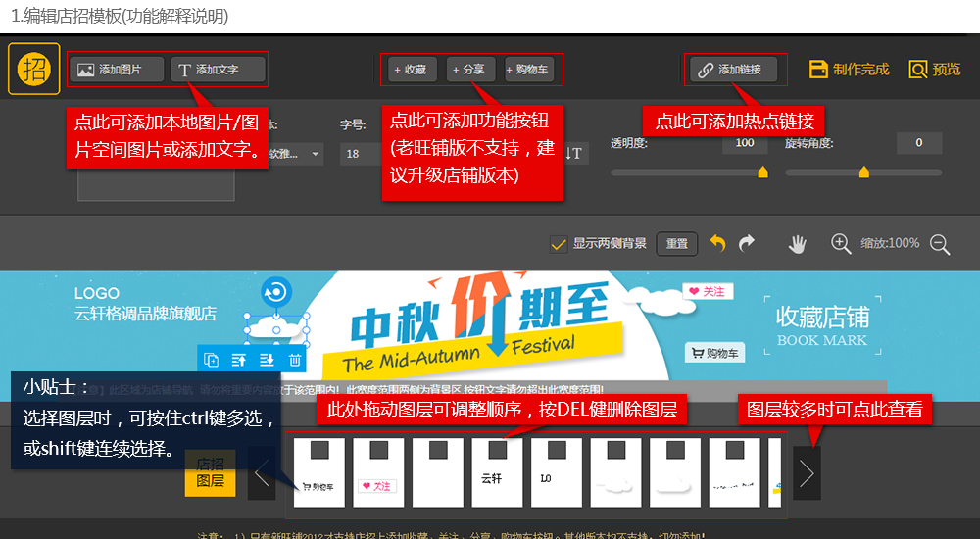Click the zoom out magnifier icon
This screenshot has width=980, height=539.
click(940, 244)
